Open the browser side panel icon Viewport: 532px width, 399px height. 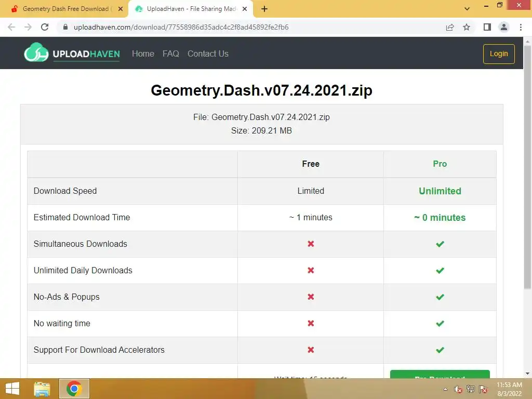[487, 27]
